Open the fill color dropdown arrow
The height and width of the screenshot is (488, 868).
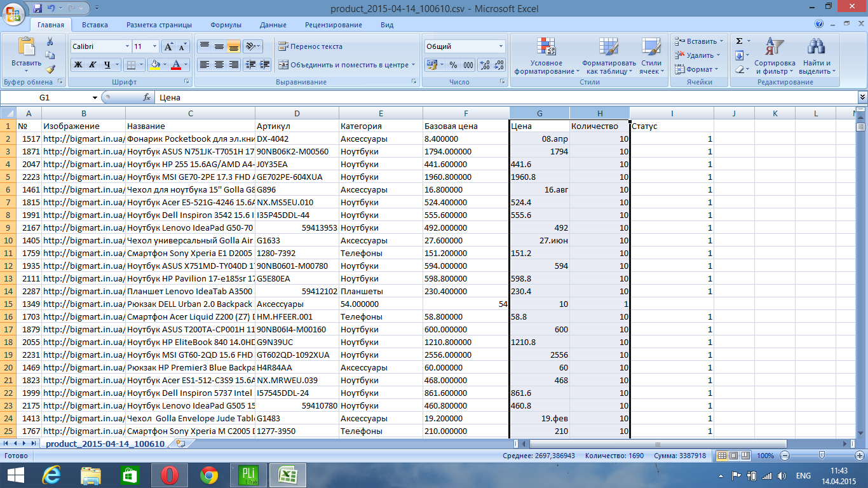pos(165,65)
